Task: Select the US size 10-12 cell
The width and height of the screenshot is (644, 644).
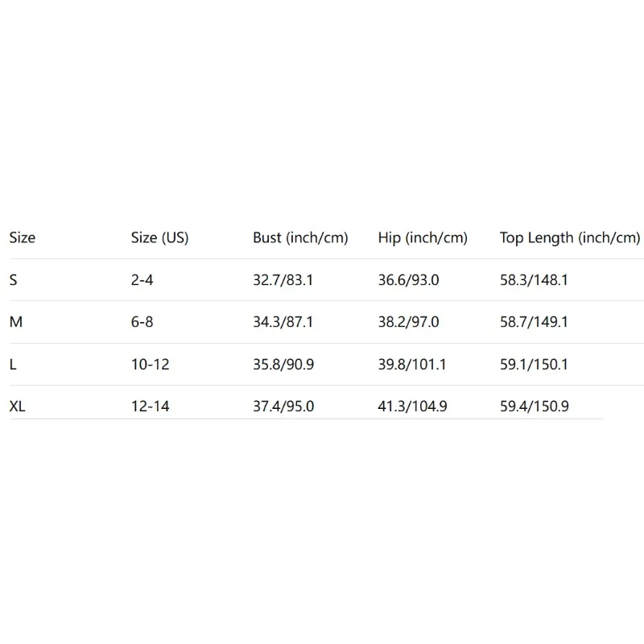Action: coord(150,365)
